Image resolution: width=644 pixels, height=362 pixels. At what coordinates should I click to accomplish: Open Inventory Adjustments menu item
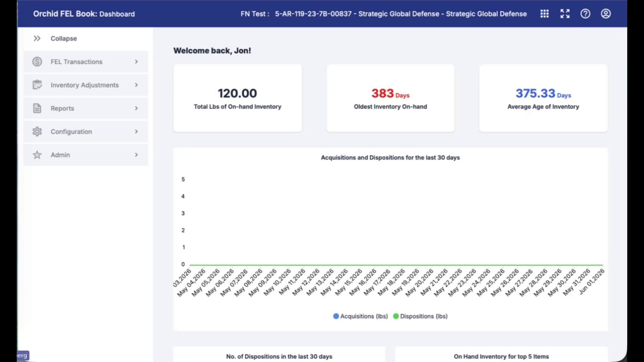(85, 85)
